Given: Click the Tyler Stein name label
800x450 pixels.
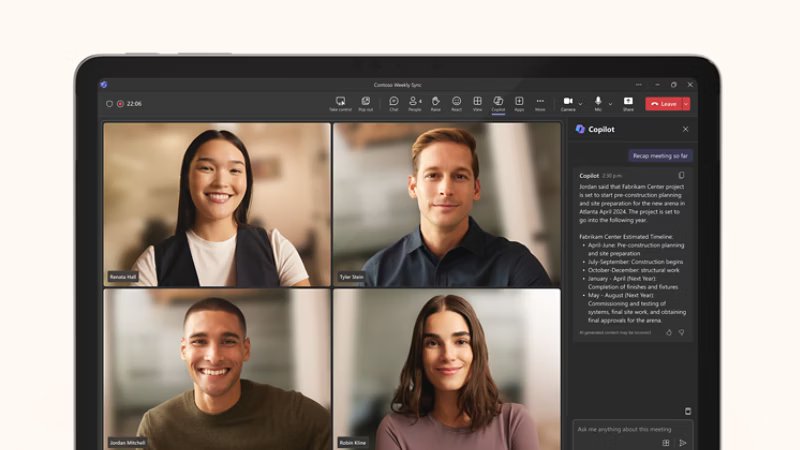Looking at the screenshot, I should coord(352,277).
